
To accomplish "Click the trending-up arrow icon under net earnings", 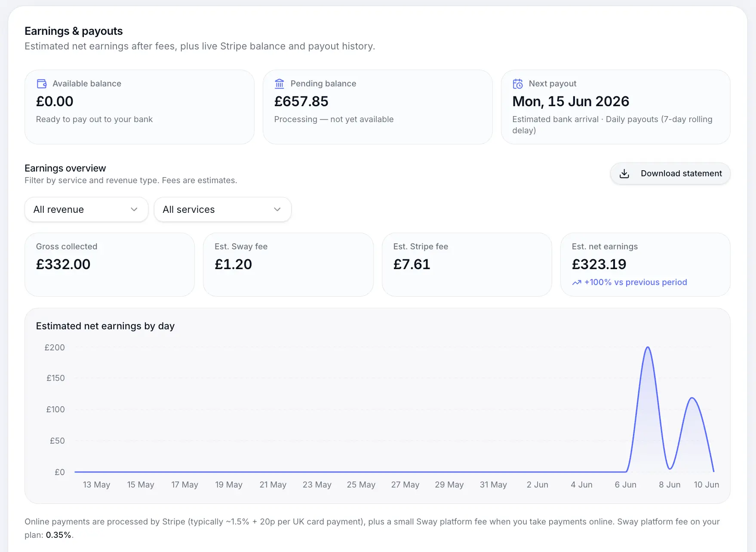I will 577,282.
